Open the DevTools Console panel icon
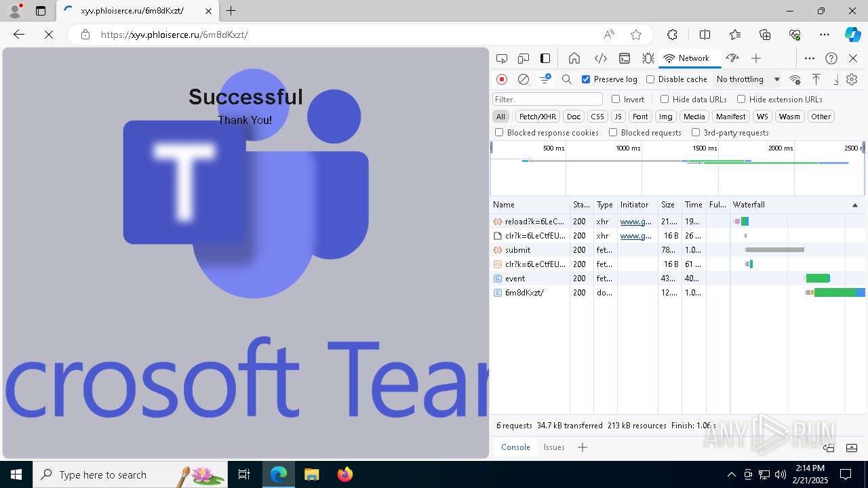The height and width of the screenshot is (488, 868). (625, 58)
